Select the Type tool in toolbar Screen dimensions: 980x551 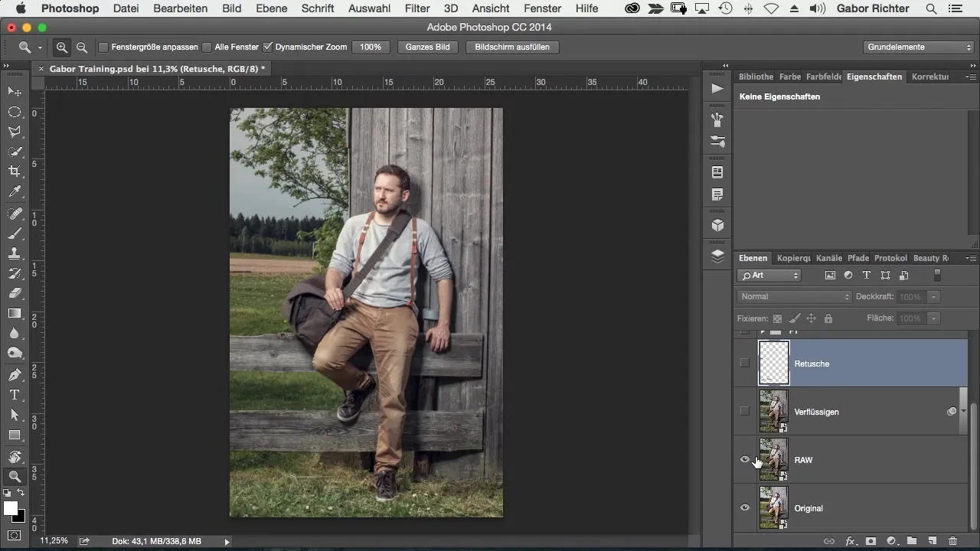15,395
